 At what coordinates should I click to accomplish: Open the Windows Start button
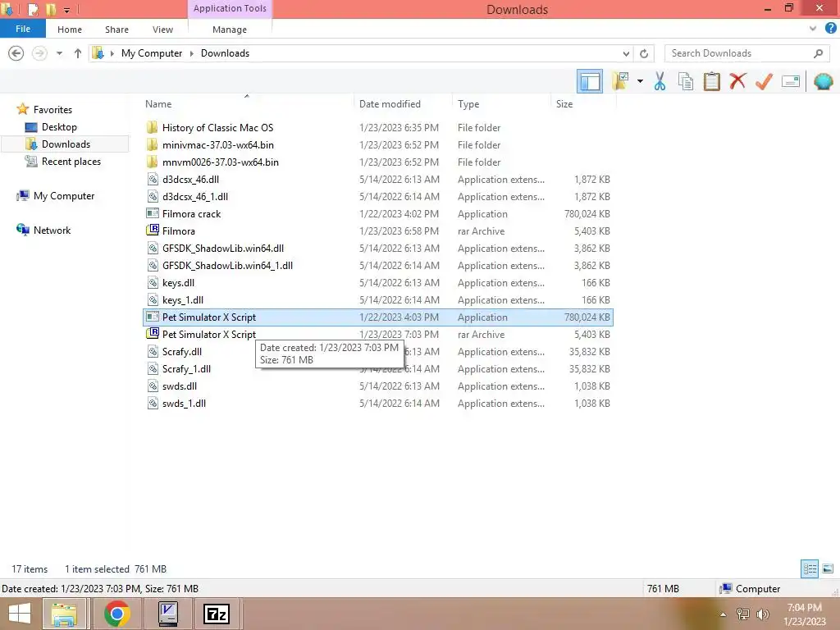tap(20, 614)
